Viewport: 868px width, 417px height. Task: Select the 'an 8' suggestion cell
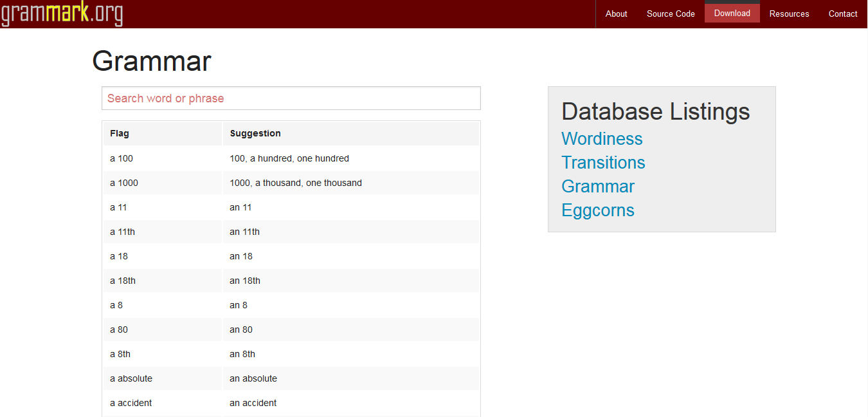point(351,305)
